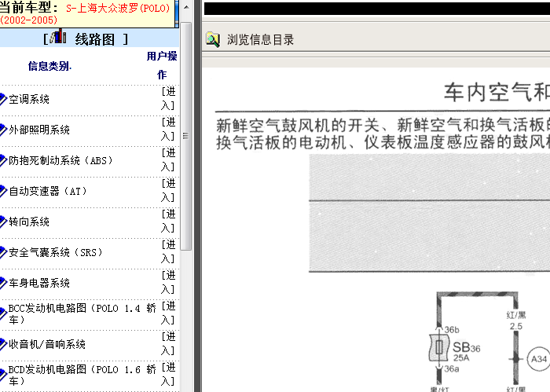
Task: Open 进入 link for 收音机/音响系统
Action: [x=168, y=343]
